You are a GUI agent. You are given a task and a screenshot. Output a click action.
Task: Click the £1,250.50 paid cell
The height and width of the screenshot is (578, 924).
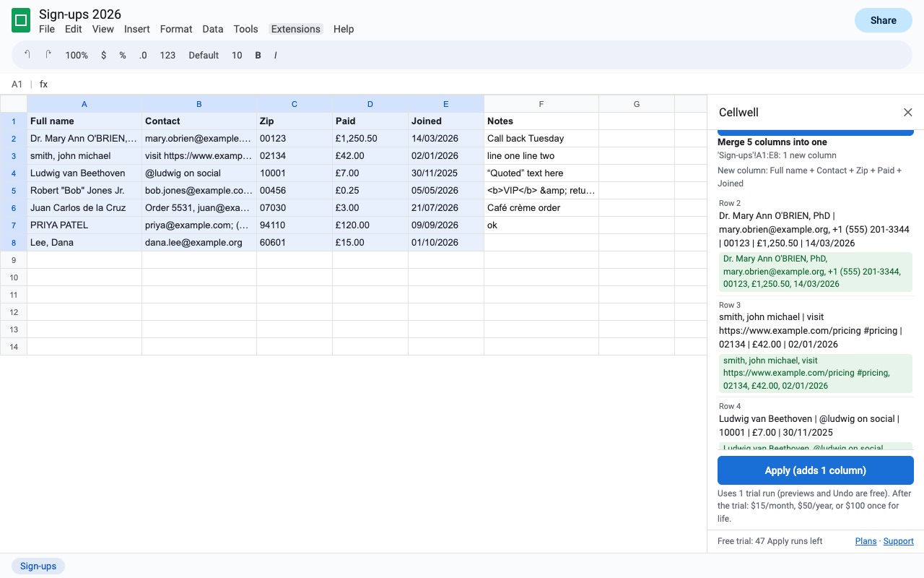point(370,139)
